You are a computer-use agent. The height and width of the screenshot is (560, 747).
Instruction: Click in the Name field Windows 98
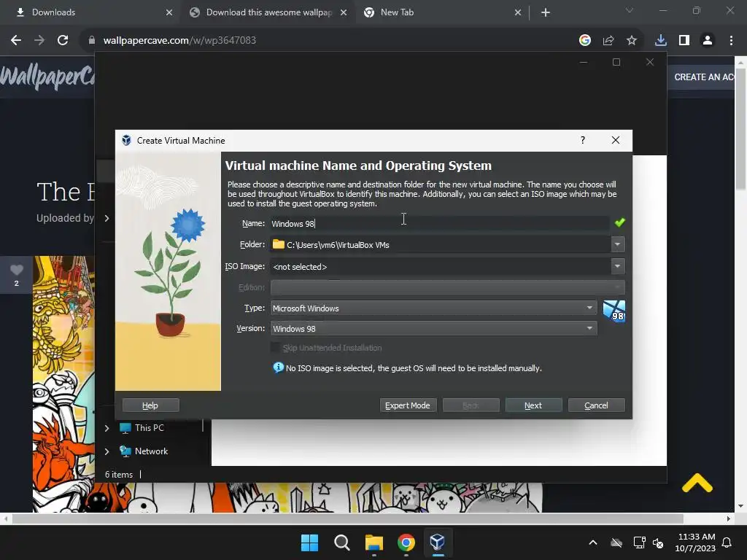pyautogui.click(x=440, y=223)
